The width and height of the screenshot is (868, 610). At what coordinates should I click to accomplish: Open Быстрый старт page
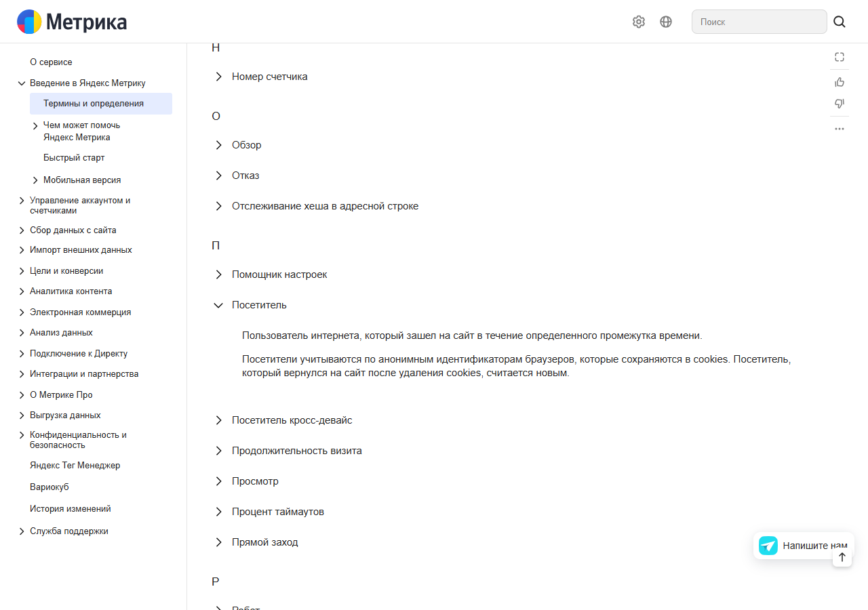click(x=74, y=158)
